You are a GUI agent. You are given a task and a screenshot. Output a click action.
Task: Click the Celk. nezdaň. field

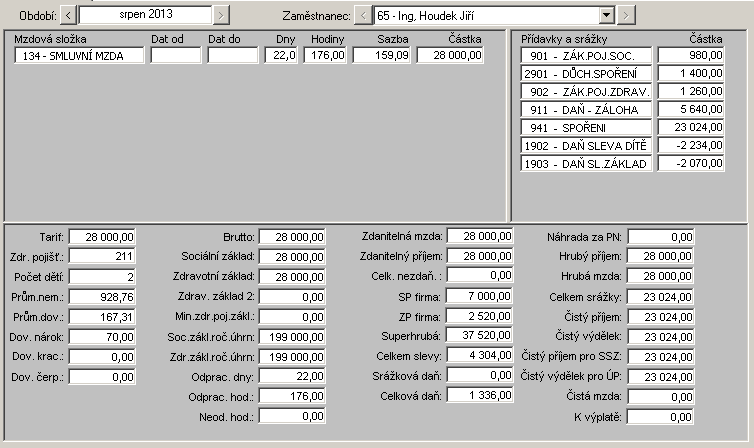[x=480, y=275]
